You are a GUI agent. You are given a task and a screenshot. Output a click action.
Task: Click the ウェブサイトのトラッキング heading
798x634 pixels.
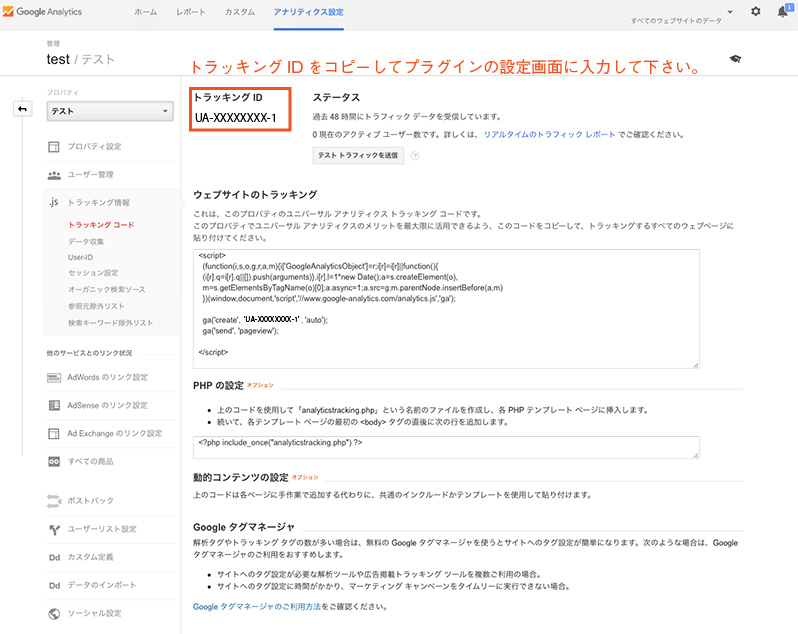(x=255, y=195)
